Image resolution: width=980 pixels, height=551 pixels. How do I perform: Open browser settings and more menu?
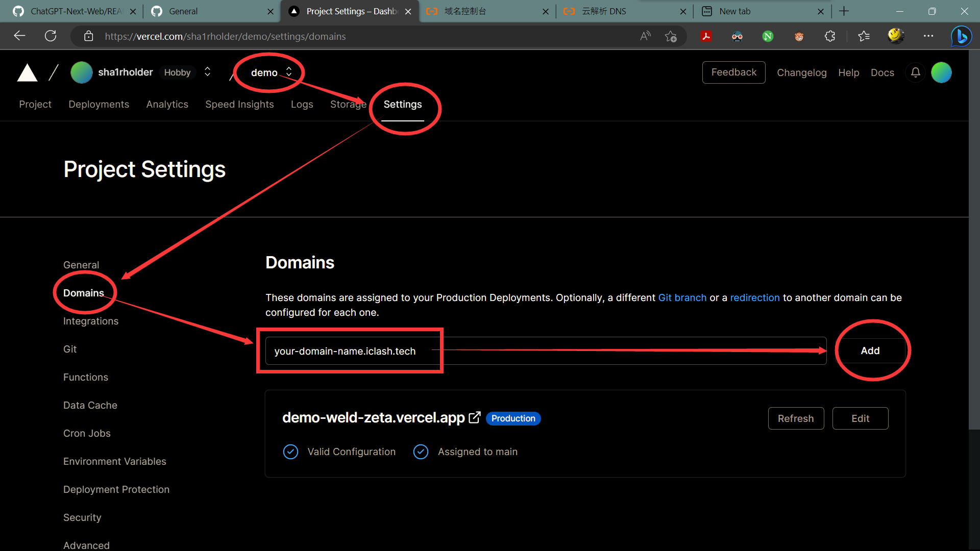(928, 36)
